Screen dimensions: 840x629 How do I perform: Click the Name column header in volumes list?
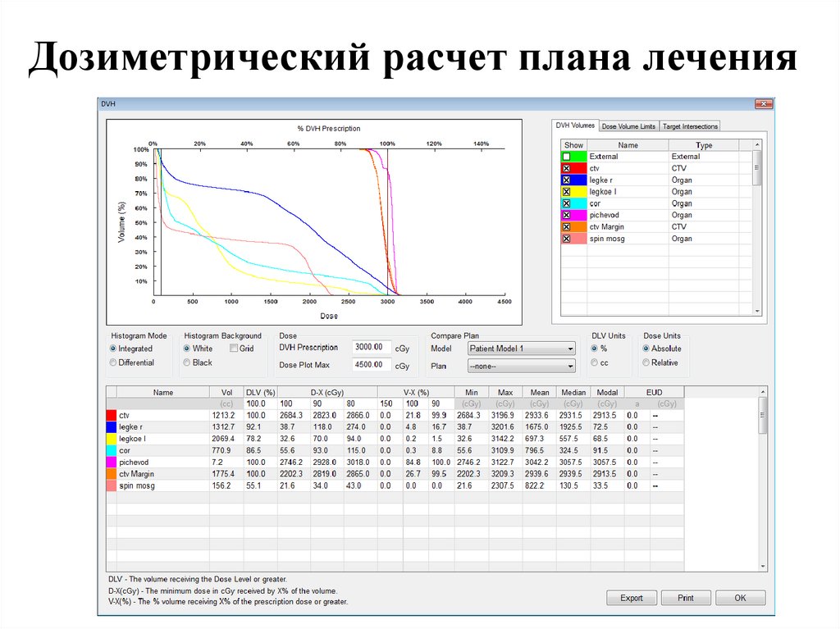pyautogui.click(x=628, y=145)
